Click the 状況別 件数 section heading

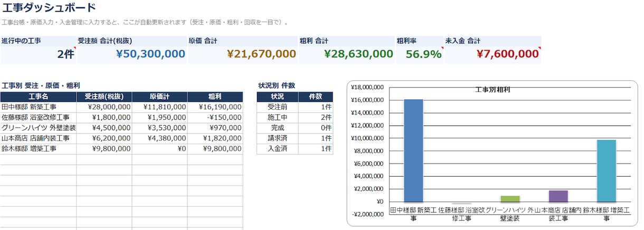tap(276, 85)
